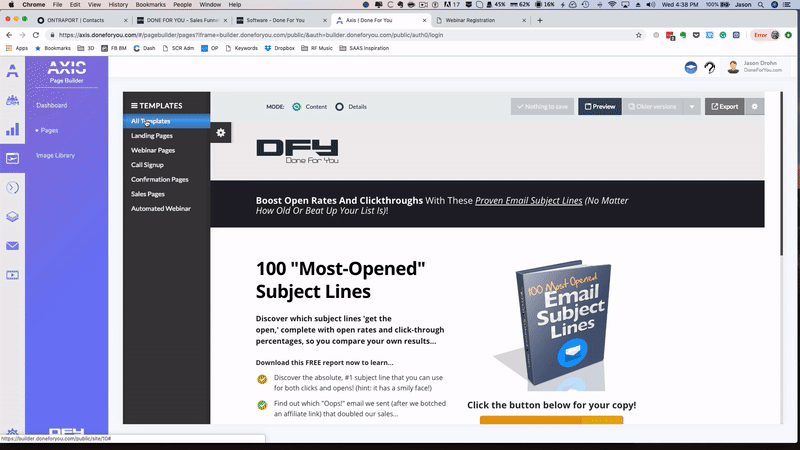Click the gear button next to Export
This screenshot has width=800, height=450.
pyautogui.click(x=754, y=107)
